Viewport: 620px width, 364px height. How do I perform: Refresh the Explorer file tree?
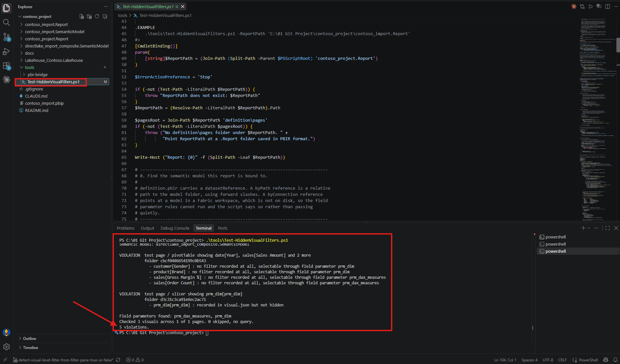(x=97, y=16)
